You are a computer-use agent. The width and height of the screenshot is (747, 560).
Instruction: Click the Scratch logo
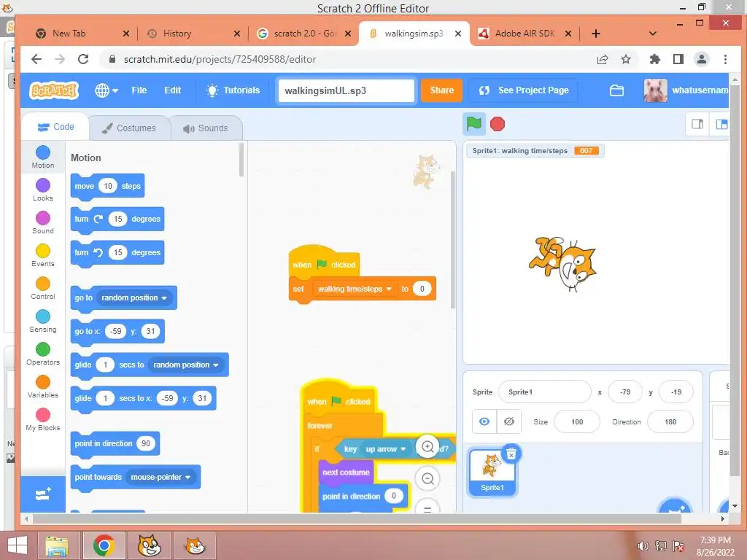[54, 90]
